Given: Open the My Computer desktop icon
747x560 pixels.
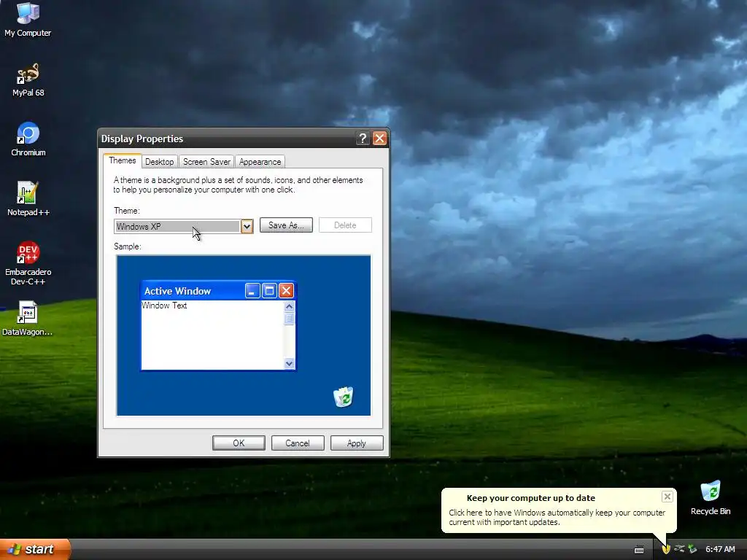Looking at the screenshot, I should click(28, 19).
